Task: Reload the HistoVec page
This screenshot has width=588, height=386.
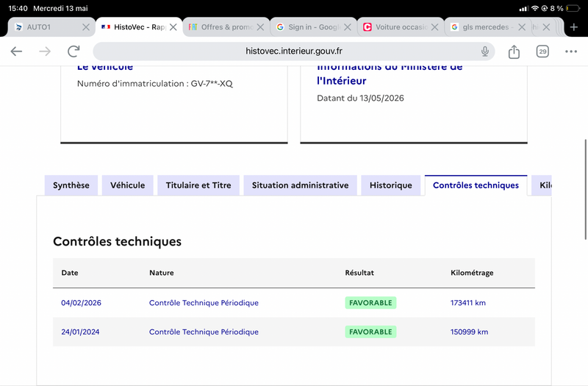Action: 73,51
